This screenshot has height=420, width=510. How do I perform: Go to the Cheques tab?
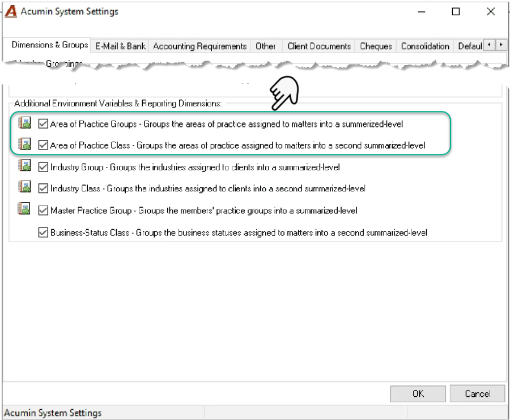376,46
